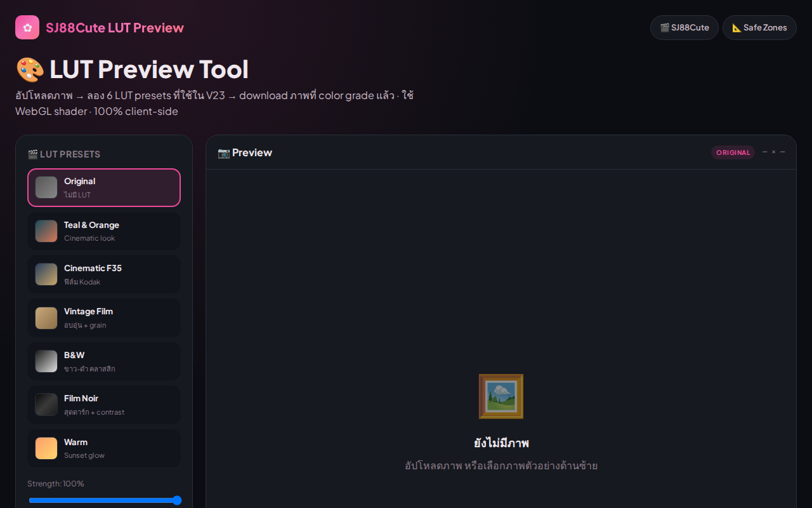Click the dark Film Noir swatch
This screenshot has width=812, height=508.
[46, 404]
